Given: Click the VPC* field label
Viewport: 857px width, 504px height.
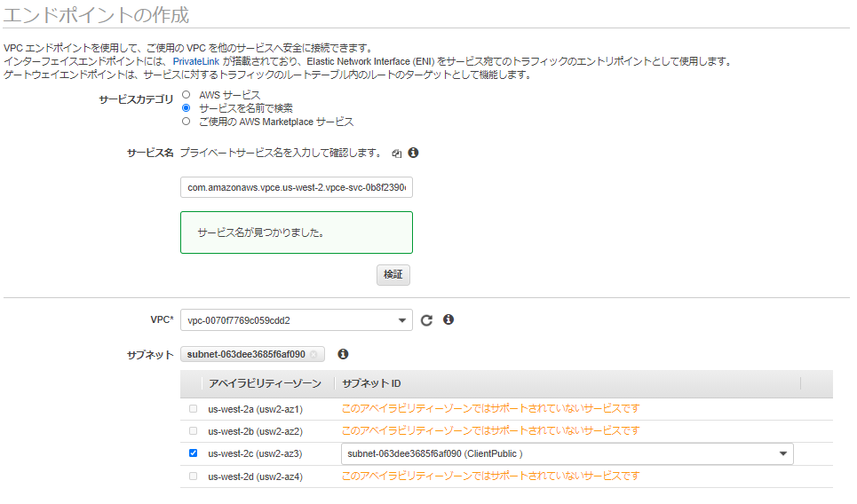Looking at the screenshot, I should [162, 319].
